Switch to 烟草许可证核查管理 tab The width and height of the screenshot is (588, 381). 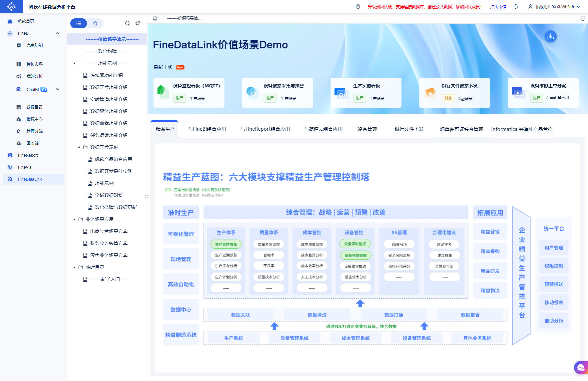click(x=461, y=129)
